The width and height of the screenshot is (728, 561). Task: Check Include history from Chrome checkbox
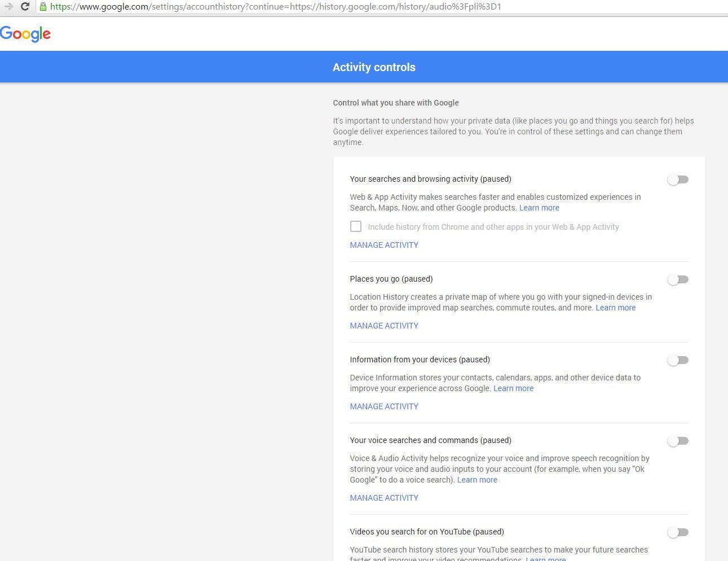356,226
